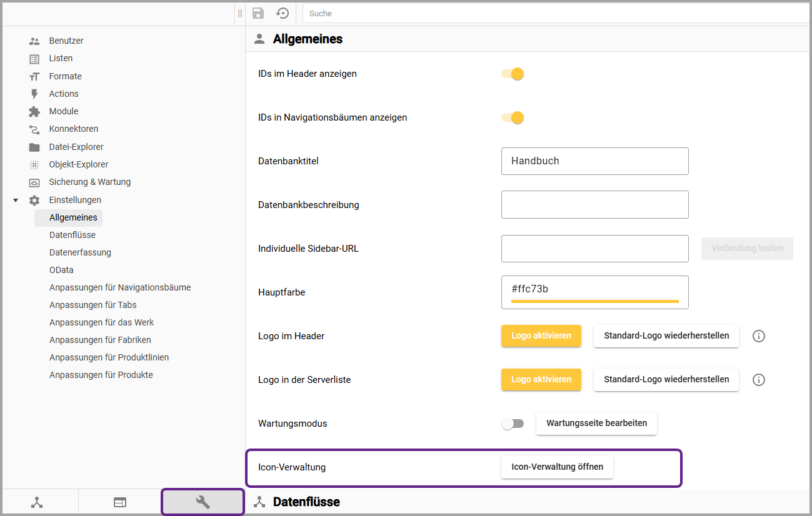Click the Datenflüsse section header

pyautogui.click(x=306, y=502)
